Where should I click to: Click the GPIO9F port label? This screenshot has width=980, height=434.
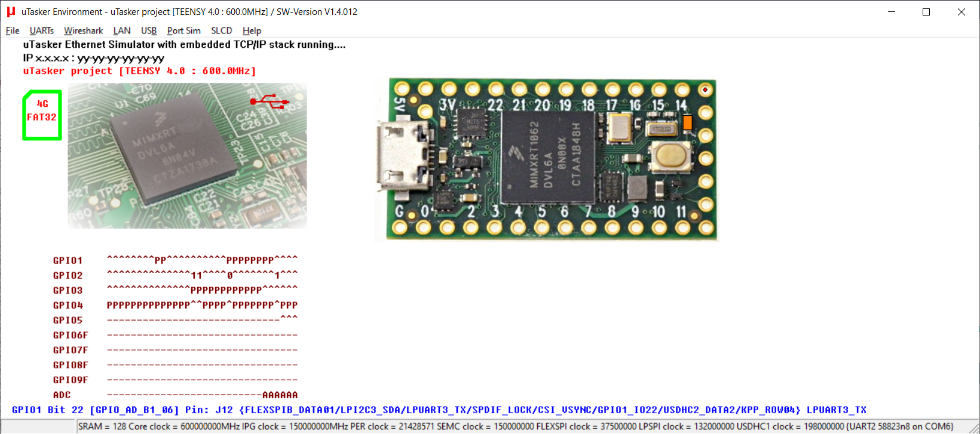71,380
